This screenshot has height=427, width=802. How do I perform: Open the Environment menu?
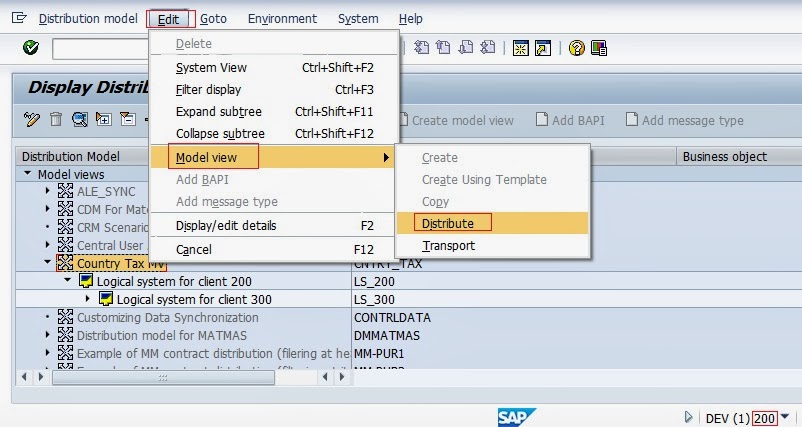click(282, 19)
